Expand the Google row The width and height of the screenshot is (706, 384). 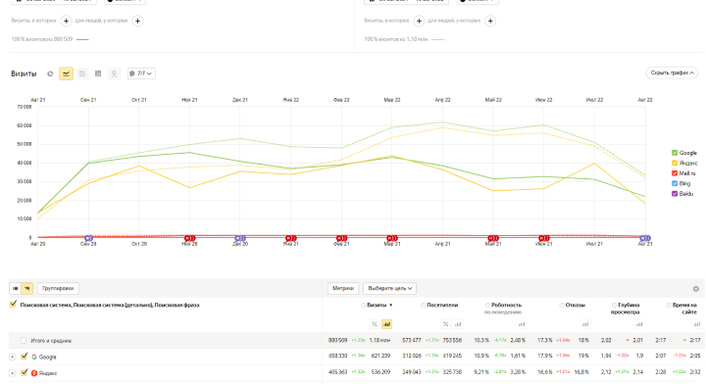coord(13,357)
